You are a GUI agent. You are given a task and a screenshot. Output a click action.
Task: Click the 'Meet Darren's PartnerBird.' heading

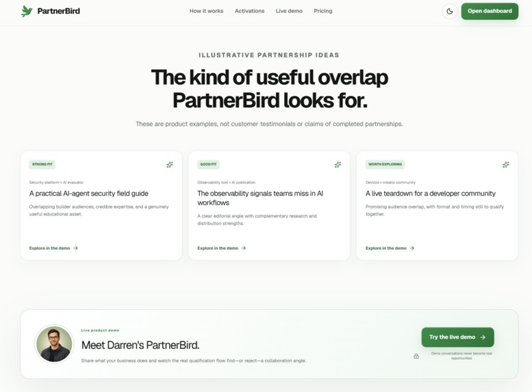coord(140,345)
